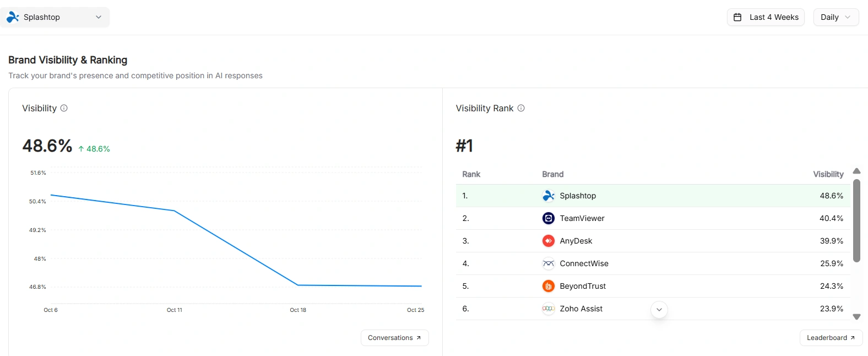Click the calendar icon beside Last 4 Weeks

pos(737,17)
